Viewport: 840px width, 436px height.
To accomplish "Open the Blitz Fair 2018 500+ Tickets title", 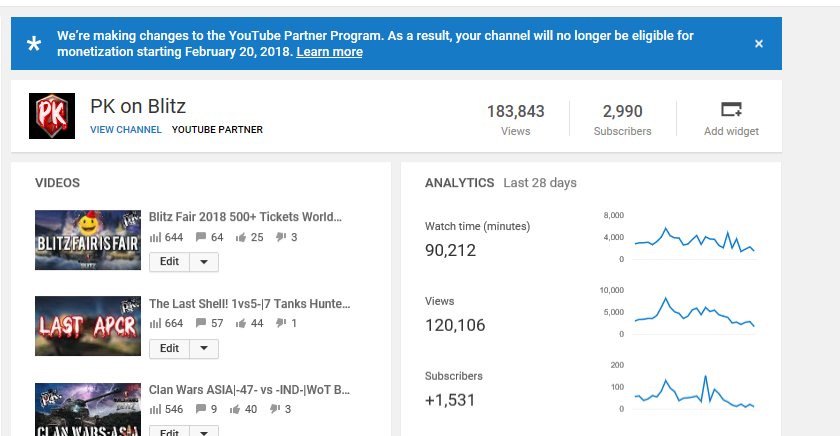I will (x=245, y=217).
